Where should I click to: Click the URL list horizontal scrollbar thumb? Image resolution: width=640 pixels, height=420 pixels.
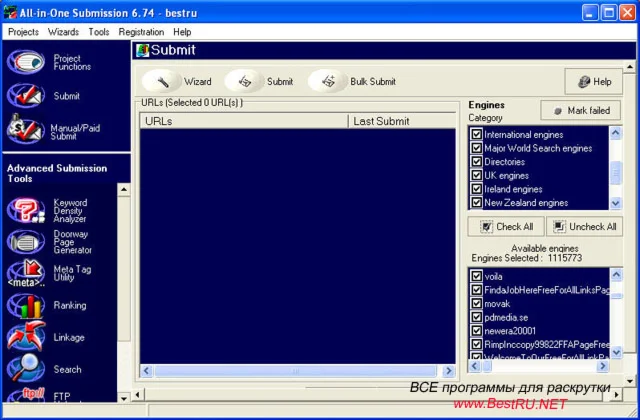(296, 371)
